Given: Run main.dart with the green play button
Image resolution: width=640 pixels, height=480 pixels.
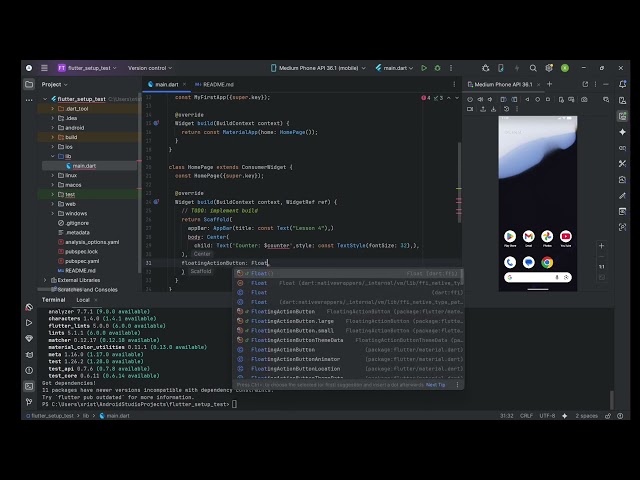Looking at the screenshot, I should click(424, 68).
